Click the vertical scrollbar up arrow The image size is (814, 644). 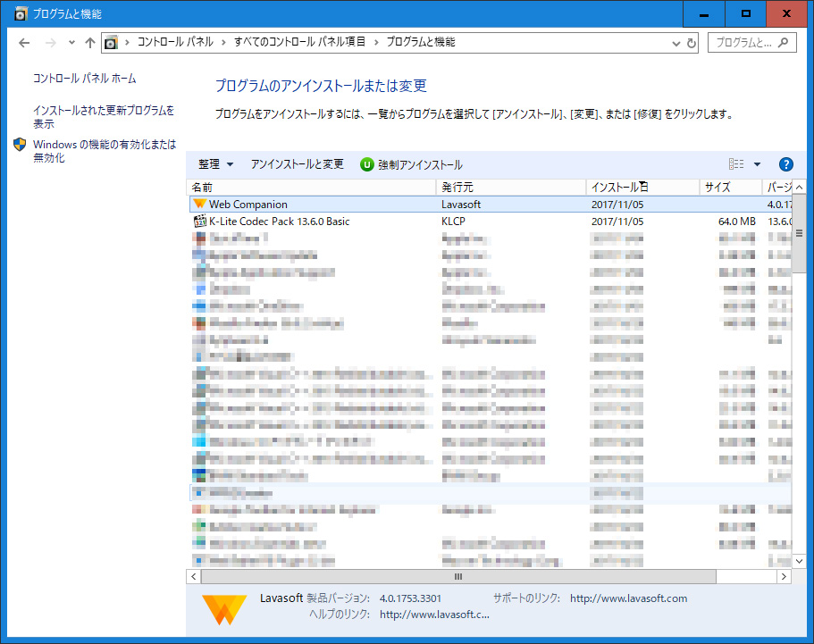pyautogui.click(x=799, y=187)
